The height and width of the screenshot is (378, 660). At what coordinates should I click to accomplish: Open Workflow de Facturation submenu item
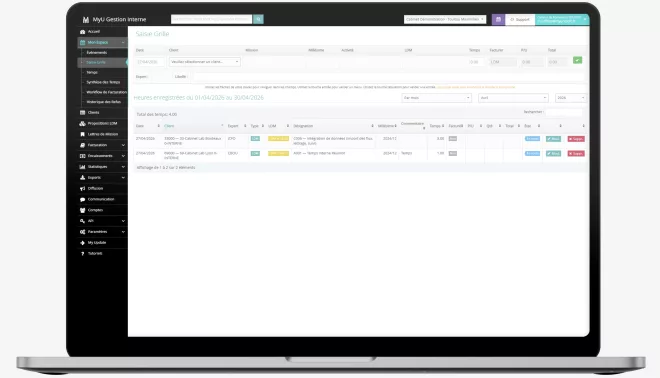(x=106, y=92)
